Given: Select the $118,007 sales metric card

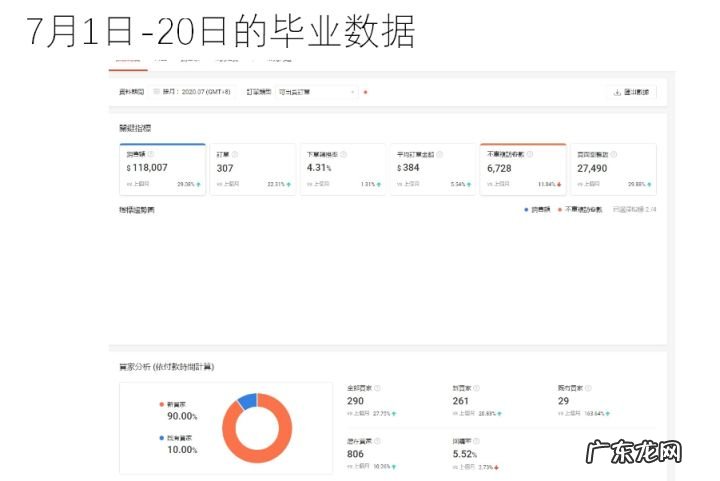Looking at the screenshot, I should click(x=162, y=169).
